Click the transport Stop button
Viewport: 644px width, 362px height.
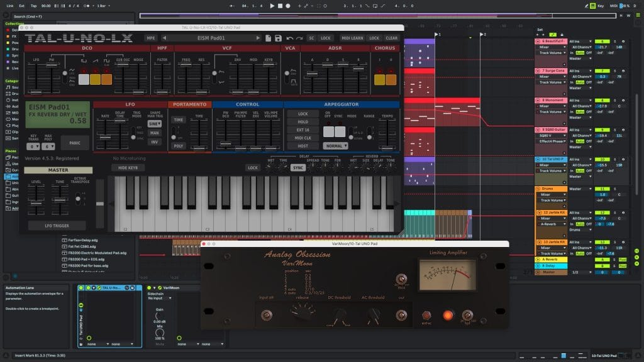click(x=281, y=6)
